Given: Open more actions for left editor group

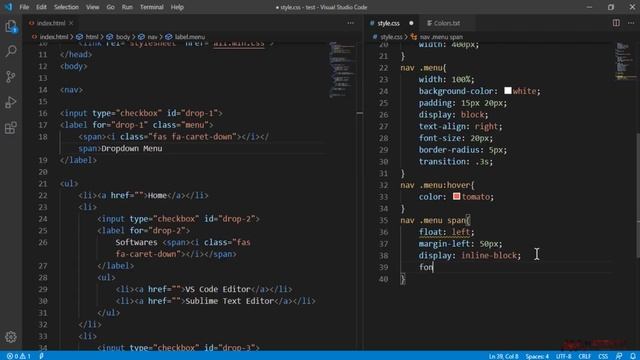Looking at the screenshot, I should 351,23.
